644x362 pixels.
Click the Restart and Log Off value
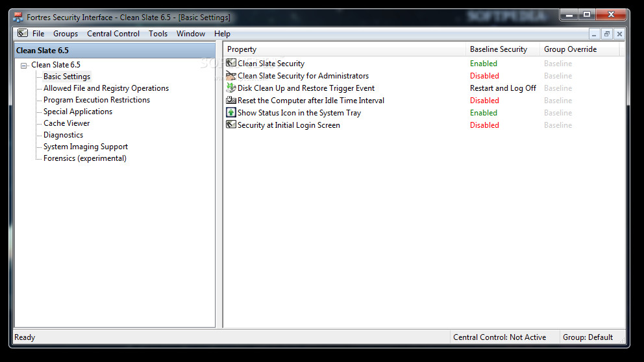(502, 88)
